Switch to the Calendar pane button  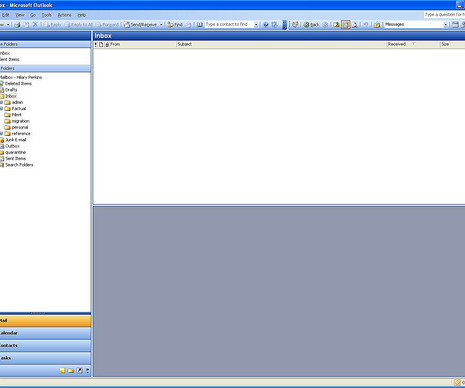tap(45, 333)
